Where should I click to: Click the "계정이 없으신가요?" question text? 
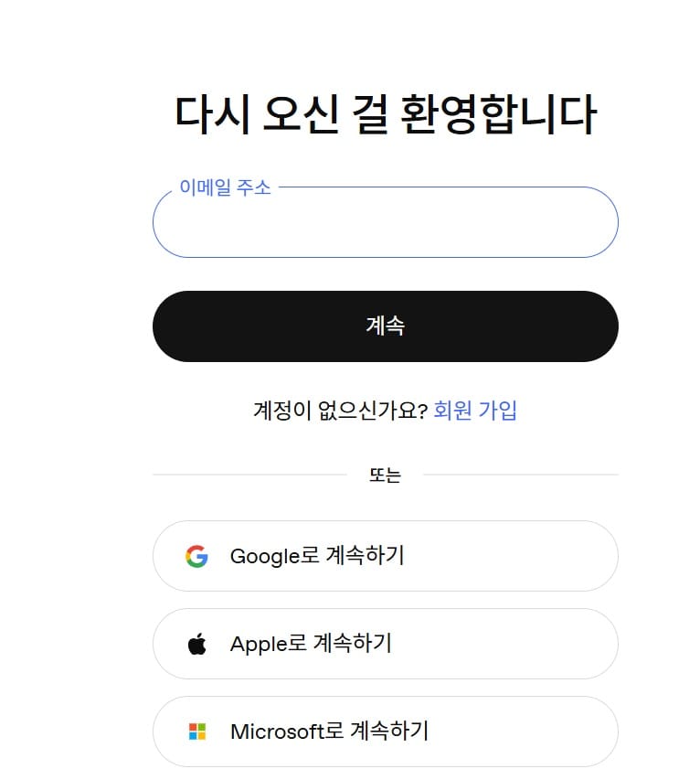tap(340, 411)
